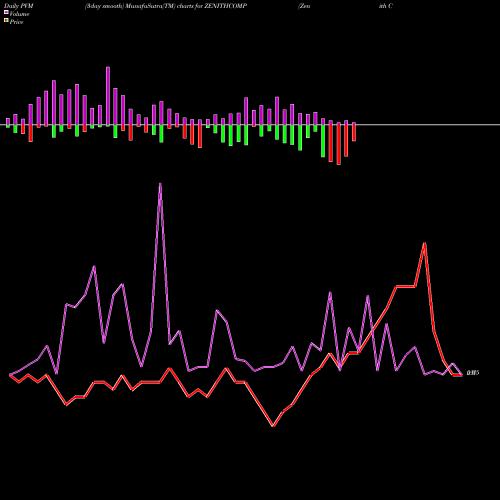The width and height of the screenshot is (500, 500).
Task: Click the Price legend color swatch
Action: [6, 21]
